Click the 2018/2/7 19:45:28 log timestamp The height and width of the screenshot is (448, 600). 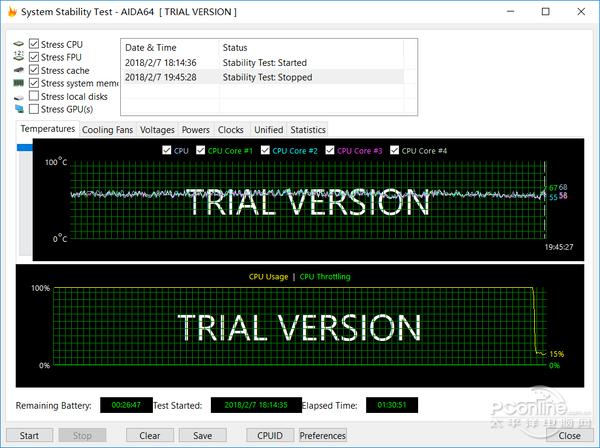tap(161, 77)
